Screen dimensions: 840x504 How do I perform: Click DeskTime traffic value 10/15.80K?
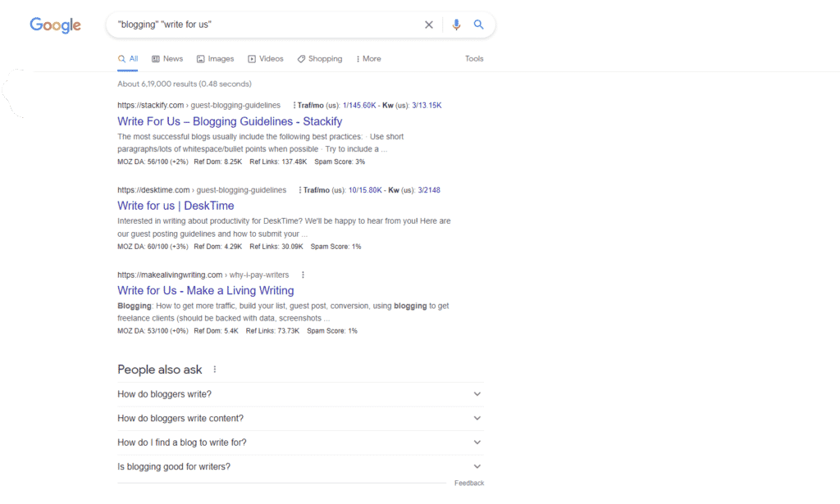coord(365,190)
